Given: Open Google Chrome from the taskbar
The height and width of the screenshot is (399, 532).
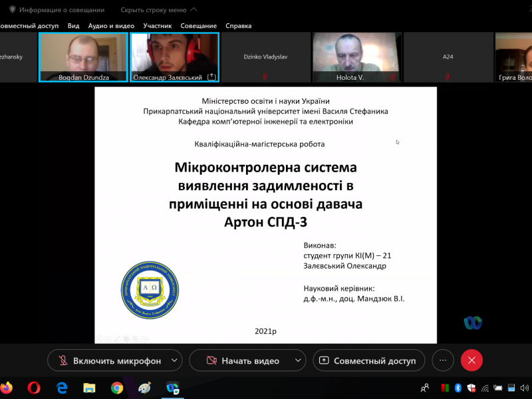Looking at the screenshot, I should (x=117, y=388).
